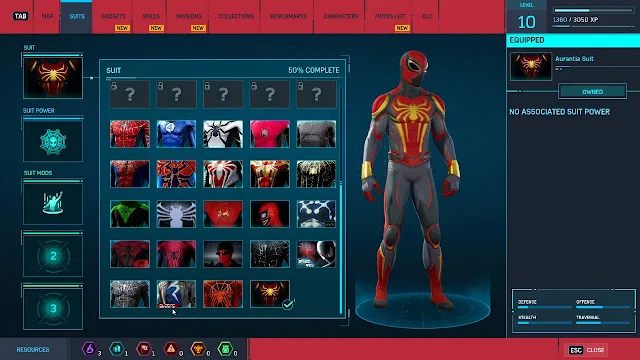Open the COLLECTIONS tab

(236, 16)
